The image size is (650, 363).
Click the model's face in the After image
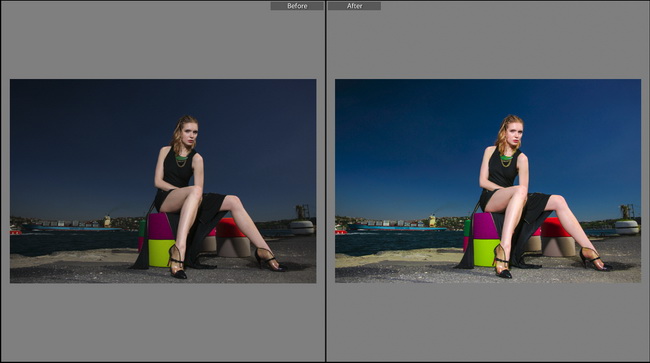click(515, 132)
